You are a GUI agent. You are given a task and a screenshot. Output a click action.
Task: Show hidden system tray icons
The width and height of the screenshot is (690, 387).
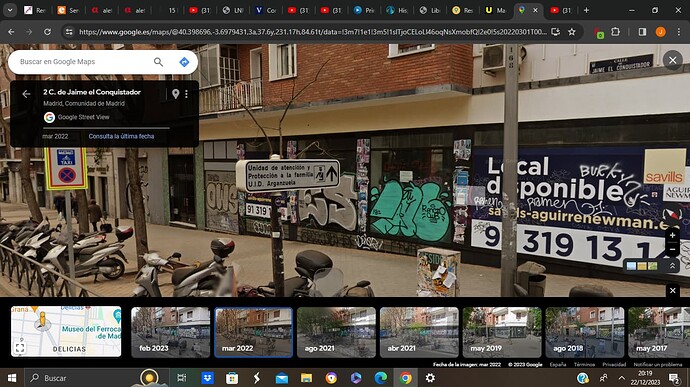[621, 378]
